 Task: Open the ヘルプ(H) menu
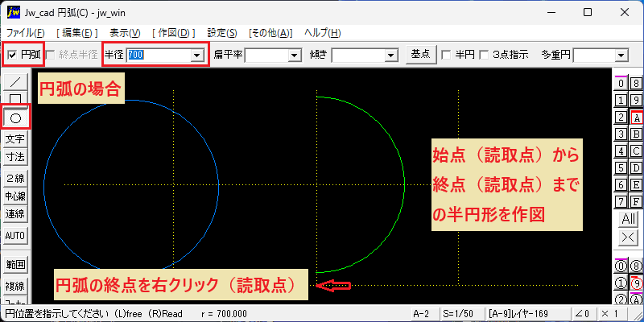click(x=323, y=33)
